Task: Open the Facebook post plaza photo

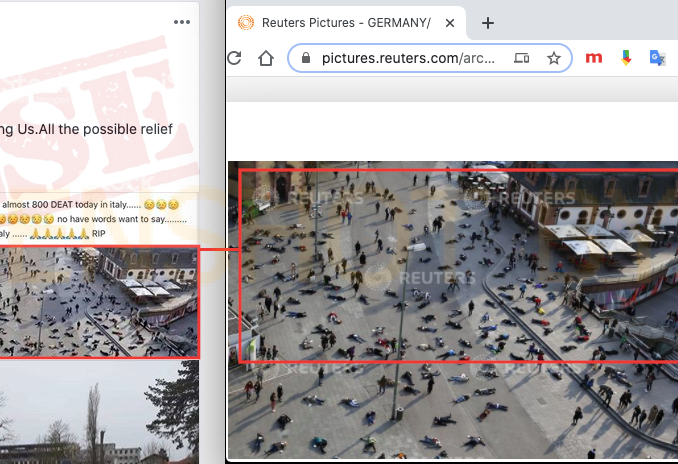Action: tap(99, 302)
